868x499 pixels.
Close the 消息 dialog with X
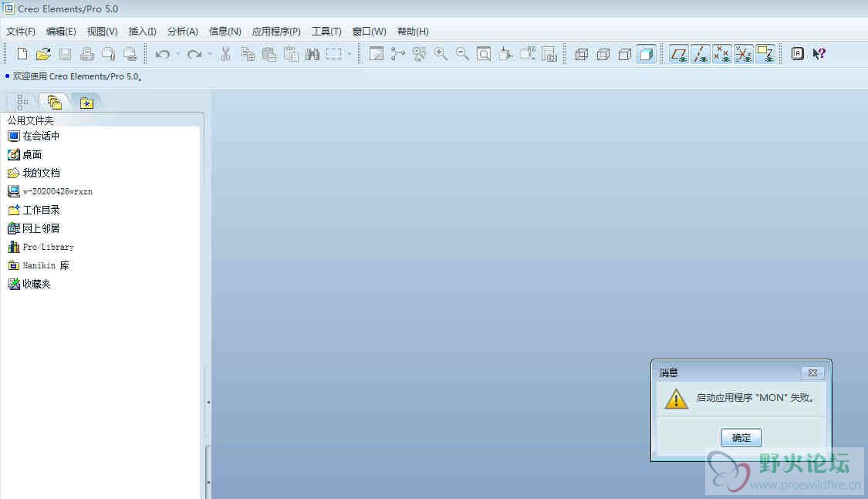[x=812, y=373]
